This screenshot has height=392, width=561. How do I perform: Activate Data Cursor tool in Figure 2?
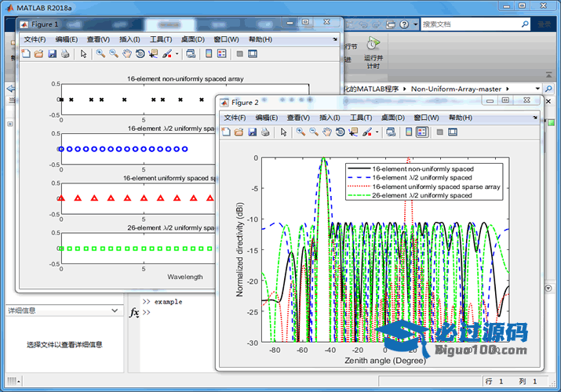click(x=353, y=132)
